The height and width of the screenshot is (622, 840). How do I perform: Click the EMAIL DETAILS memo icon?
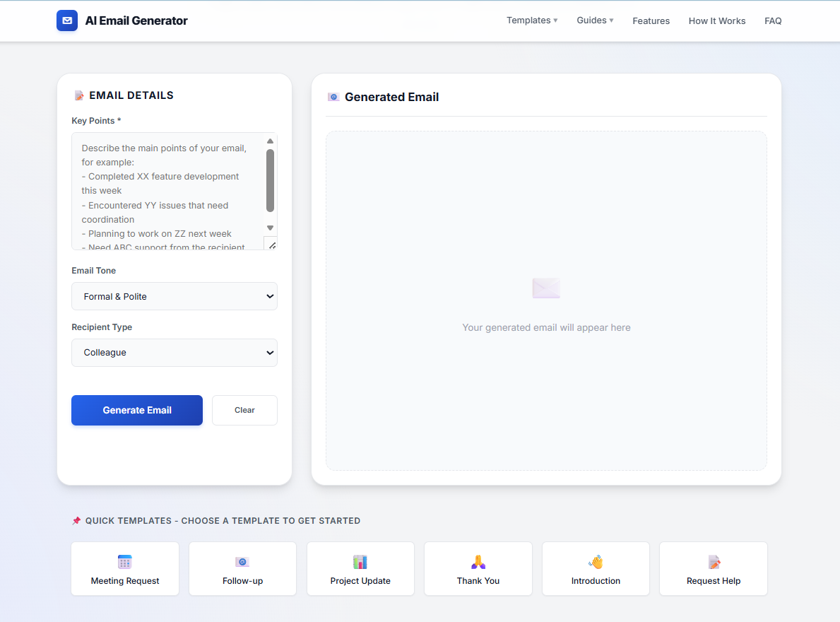click(79, 95)
